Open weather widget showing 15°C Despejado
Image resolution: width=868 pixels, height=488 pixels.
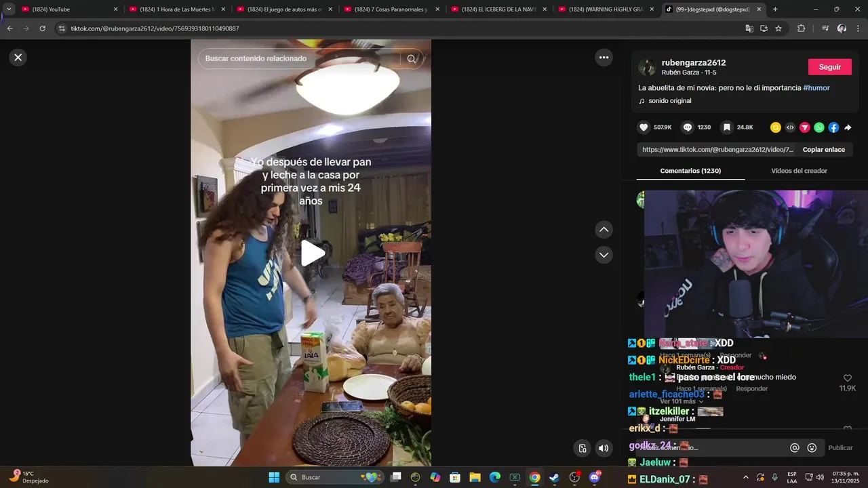click(28, 477)
